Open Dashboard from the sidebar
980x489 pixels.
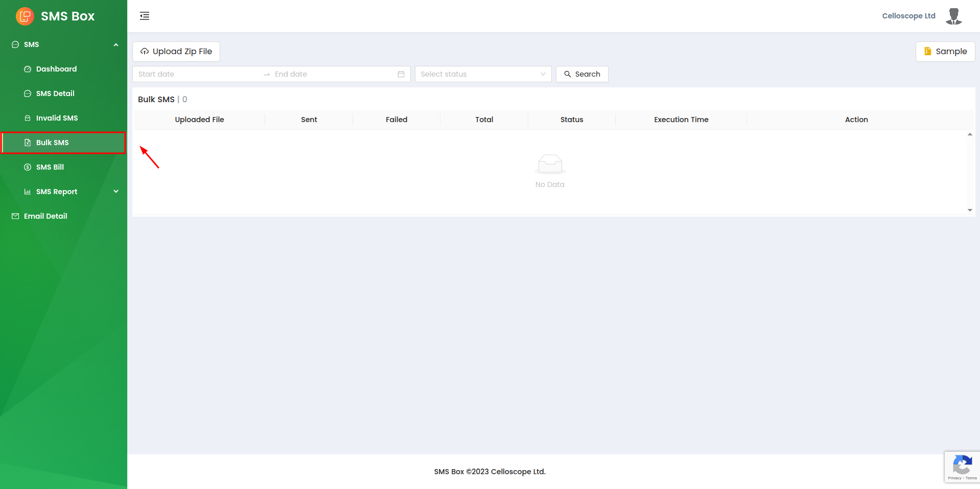(56, 69)
